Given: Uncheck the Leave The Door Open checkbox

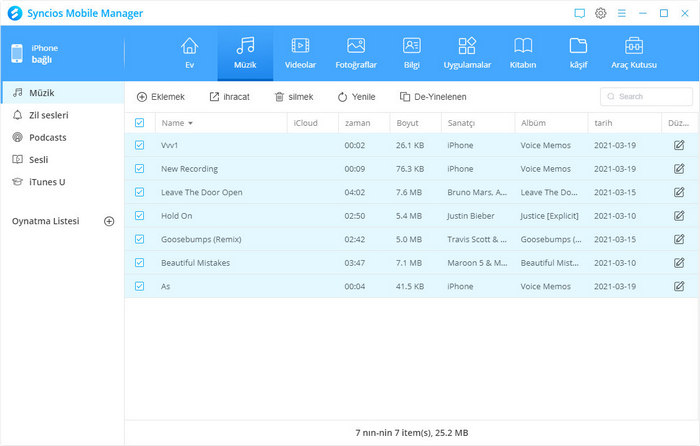Looking at the screenshot, I should pyautogui.click(x=139, y=192).
